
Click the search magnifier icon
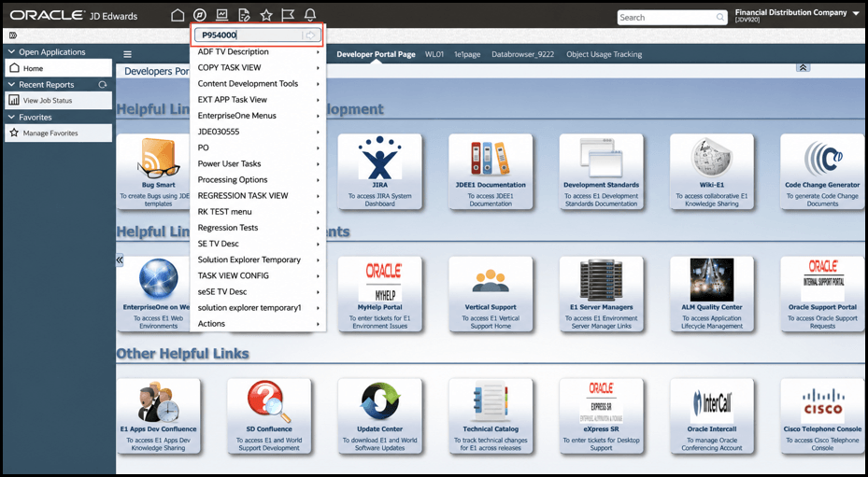[719, 17]
